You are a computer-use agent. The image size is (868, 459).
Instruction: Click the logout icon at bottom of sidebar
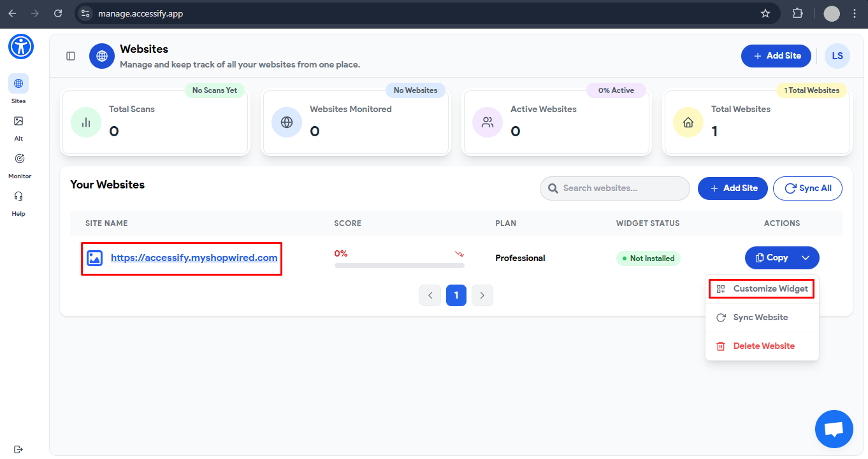click(x=18, y=449)
